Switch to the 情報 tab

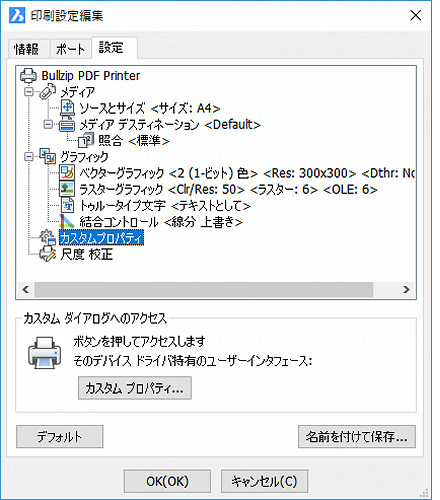(26, 49)
